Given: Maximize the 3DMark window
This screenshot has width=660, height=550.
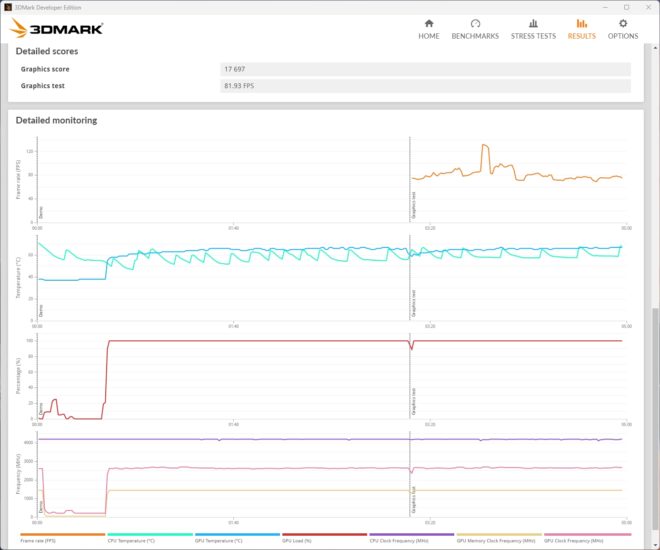Looking at the screenshot, I should click(626, 7).
